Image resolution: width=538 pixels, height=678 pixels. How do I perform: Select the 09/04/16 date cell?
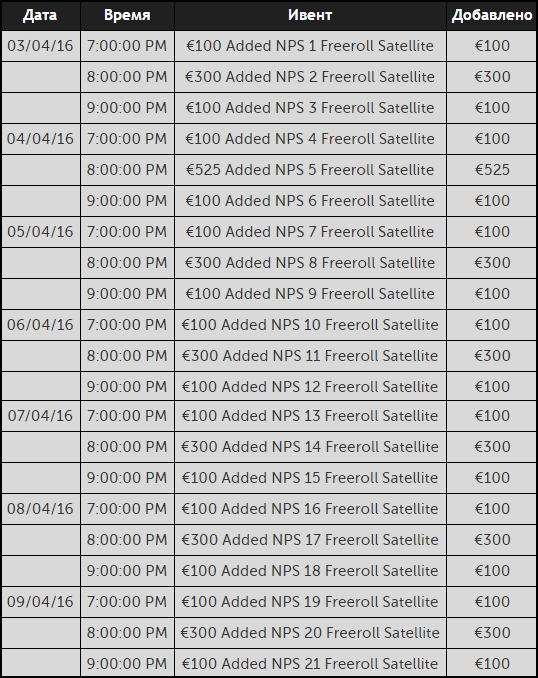click(40, 602)
